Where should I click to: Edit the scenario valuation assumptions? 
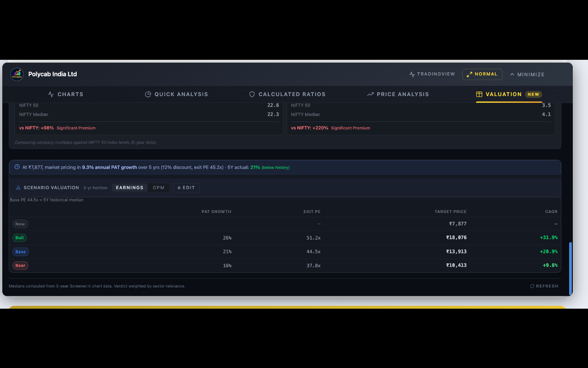pyautogui.click(x=187, y=188)
